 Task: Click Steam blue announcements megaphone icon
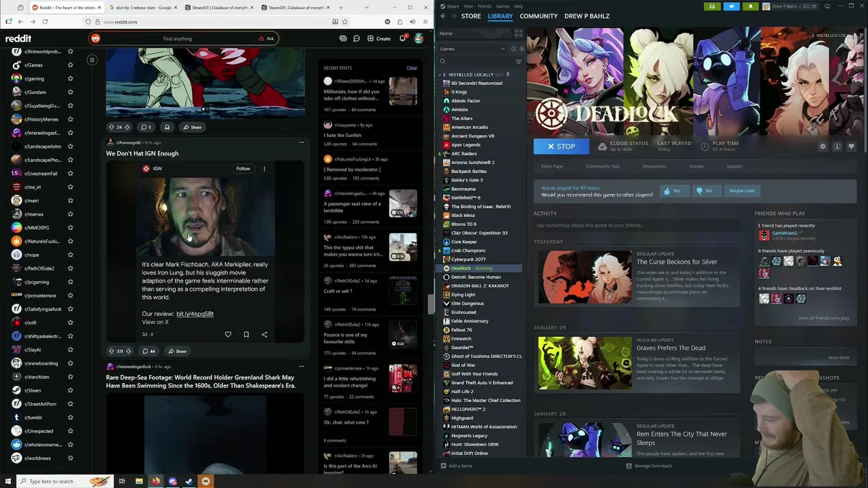[x=732, y=6]
